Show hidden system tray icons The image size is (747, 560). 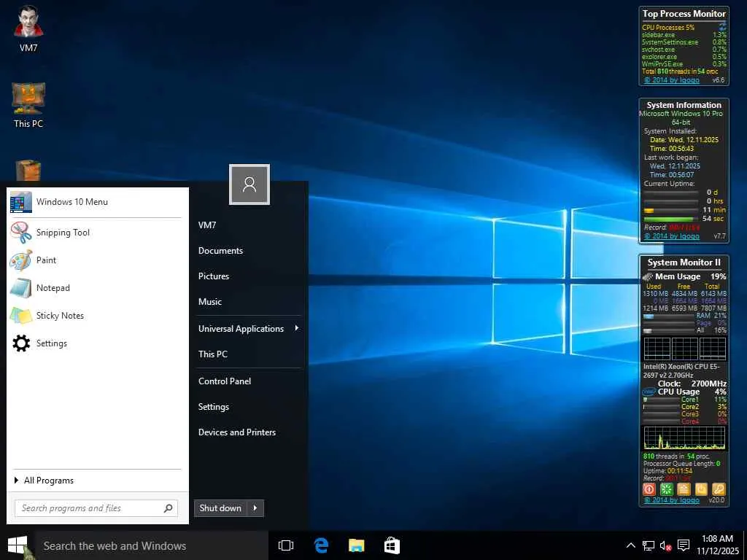631,545
